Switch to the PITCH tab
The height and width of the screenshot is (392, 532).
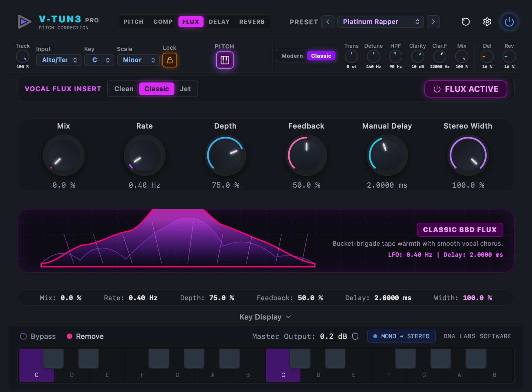(134, 22)
